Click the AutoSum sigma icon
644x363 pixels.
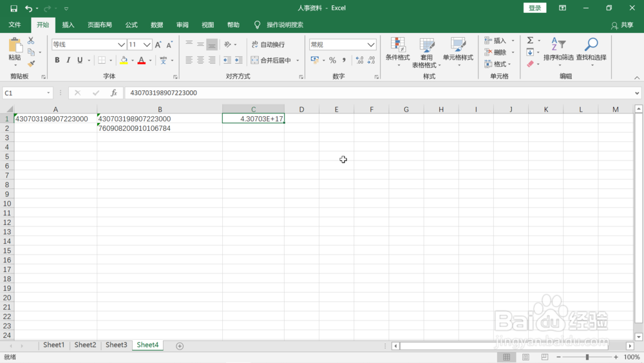[530, 40]
